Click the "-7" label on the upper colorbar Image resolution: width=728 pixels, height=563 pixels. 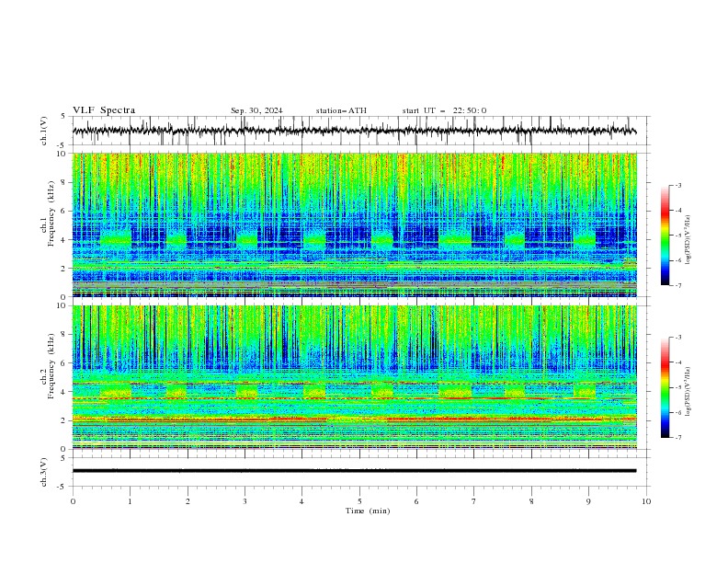[x=678, y=285]
